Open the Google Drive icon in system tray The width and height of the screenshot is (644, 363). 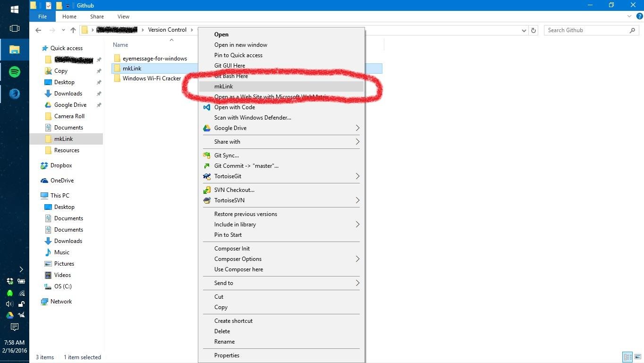pyautogui.click(x=9, y=315)
